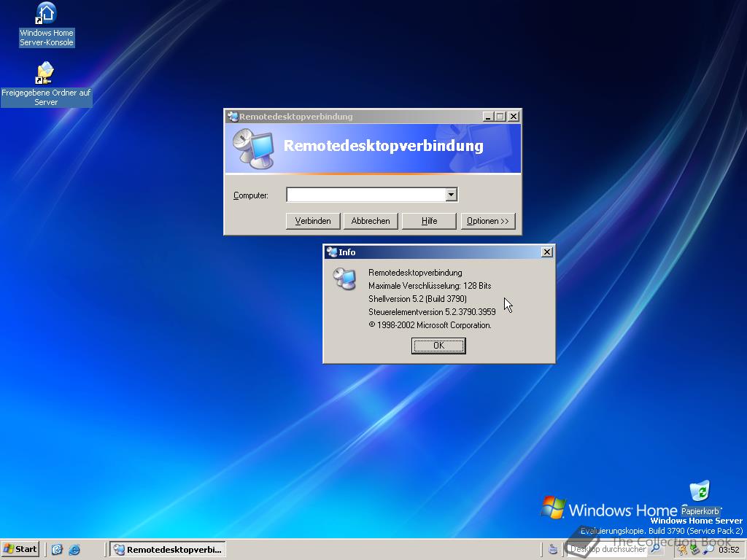Click the Info dialog title bar icon
The height and width of the screenshot is (560, 747).
tap(332, 252)
